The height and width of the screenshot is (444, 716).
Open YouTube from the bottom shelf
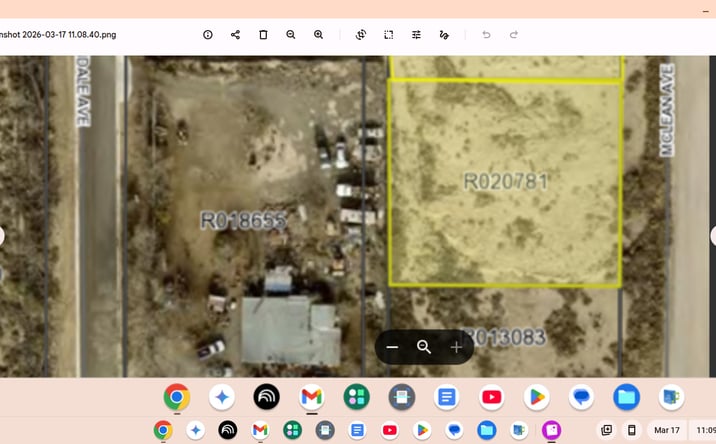click(x=390, y=430)
